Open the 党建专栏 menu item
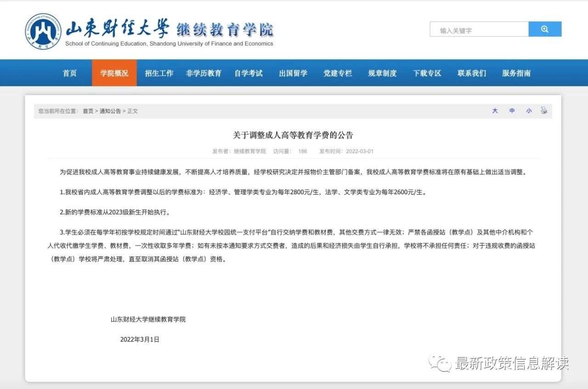This screenshot has height=389, width=588. 338,73
